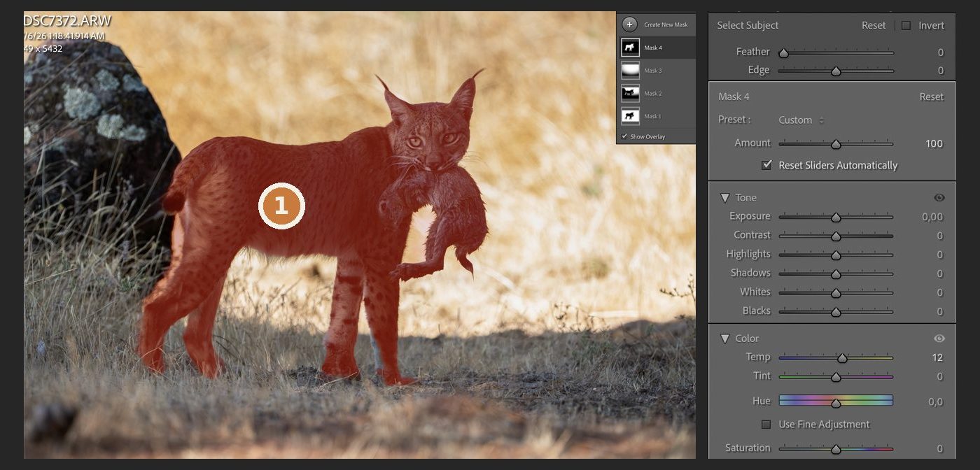Screen dimensions: 980x470
Task: Toggle the Show Overlay checkbox
Action: click(x=624, y=136)
